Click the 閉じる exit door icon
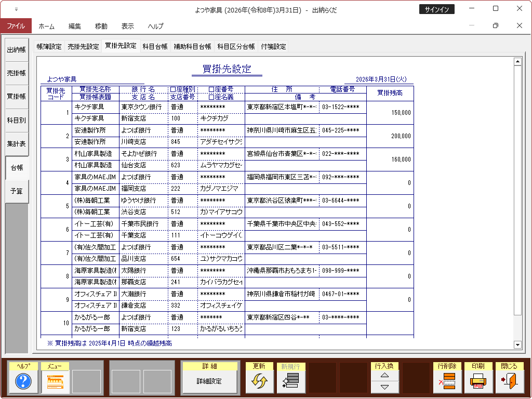Viewport: 532px width, 399px height. [509, 381]
